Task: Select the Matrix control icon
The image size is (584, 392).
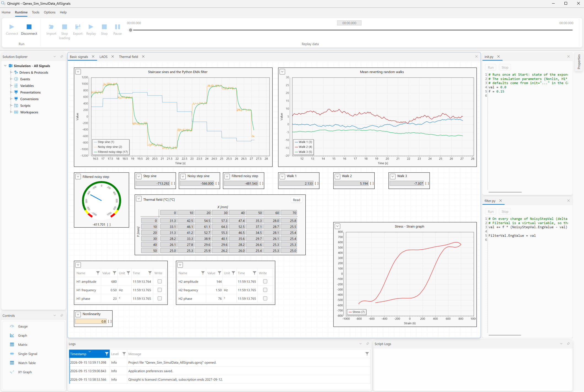Action: coord(12,345)
